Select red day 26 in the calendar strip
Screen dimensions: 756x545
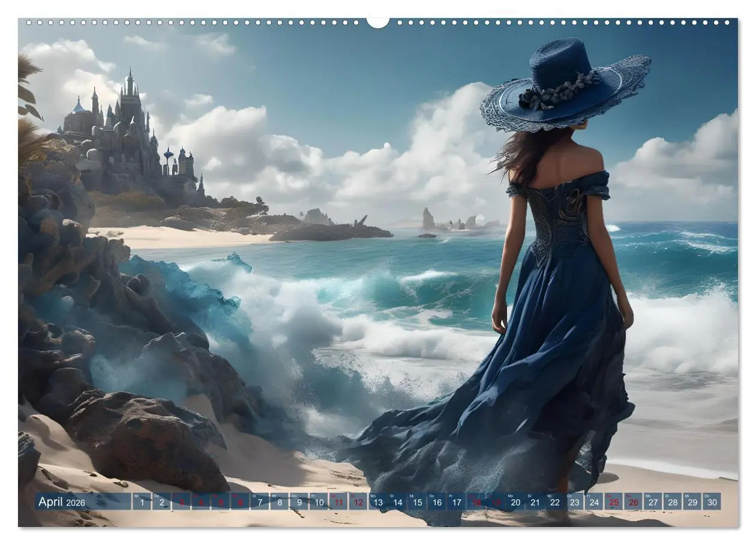[633, 502]
